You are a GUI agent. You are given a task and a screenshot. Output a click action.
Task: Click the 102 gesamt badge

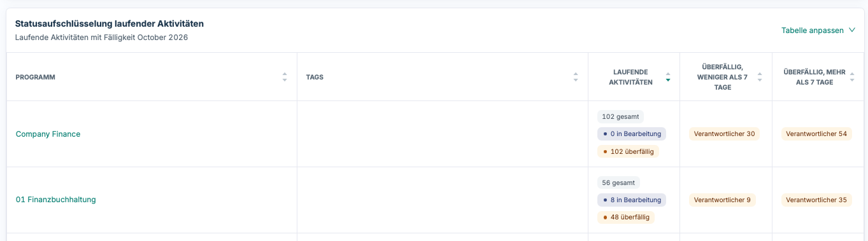point(620,117)
